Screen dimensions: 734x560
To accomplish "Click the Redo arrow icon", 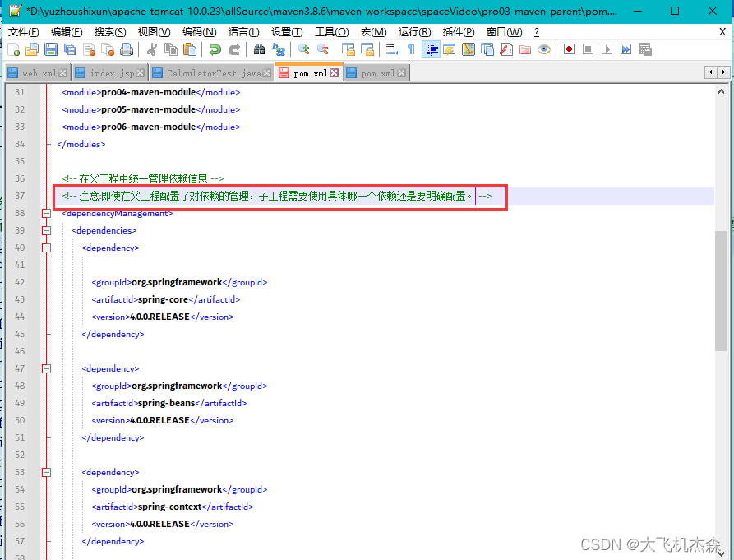I will coord(234,49).
